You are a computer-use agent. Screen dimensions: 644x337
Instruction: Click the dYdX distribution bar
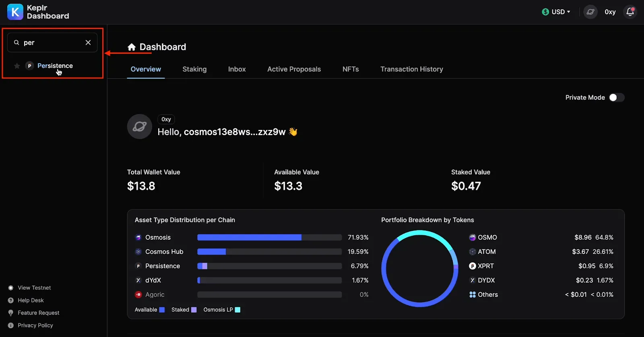(x=269, y=280)
